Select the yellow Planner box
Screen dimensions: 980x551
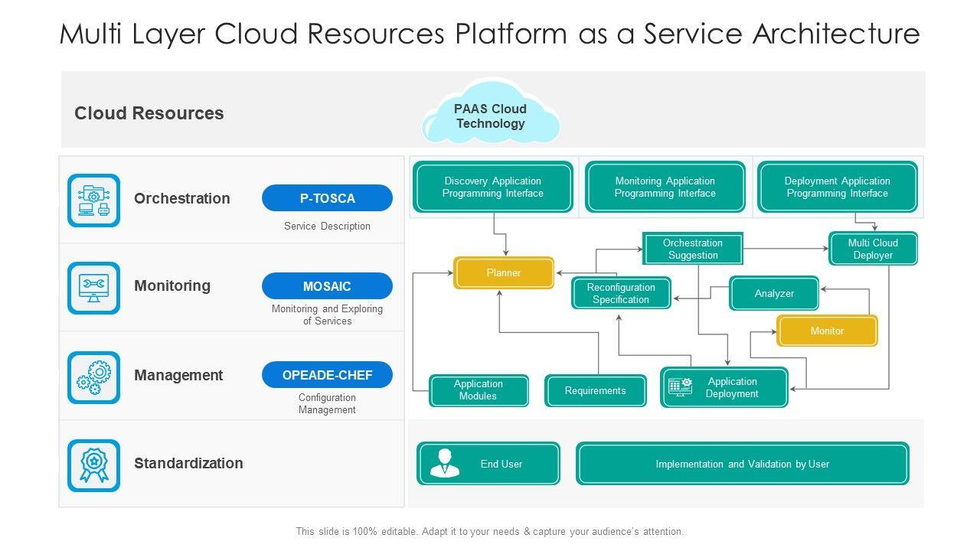[504, 272]
